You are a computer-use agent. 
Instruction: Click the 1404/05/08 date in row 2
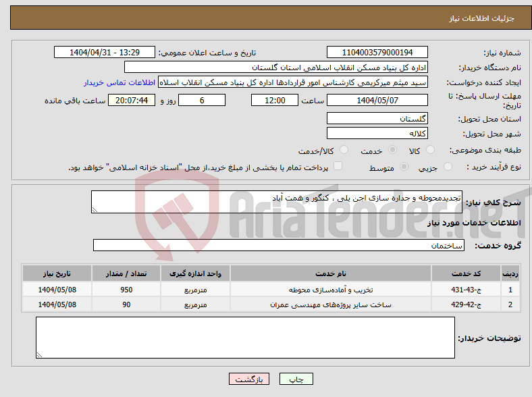tap(57, 305)
